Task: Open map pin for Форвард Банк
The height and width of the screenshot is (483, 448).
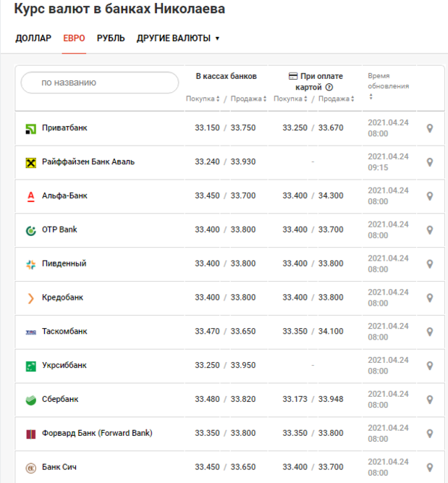Action: click(x=430, y=434)
